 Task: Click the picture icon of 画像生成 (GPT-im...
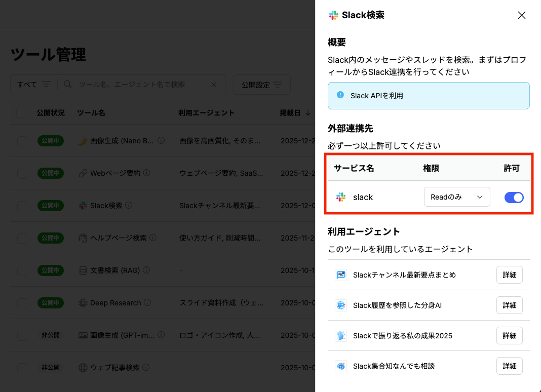pos(83,335)
